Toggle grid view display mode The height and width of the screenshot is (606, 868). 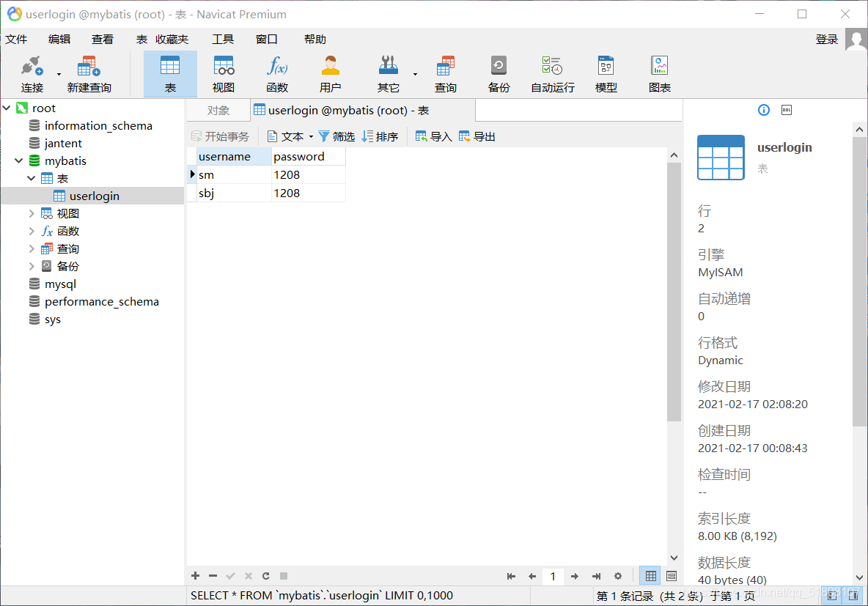coord(650,575)
